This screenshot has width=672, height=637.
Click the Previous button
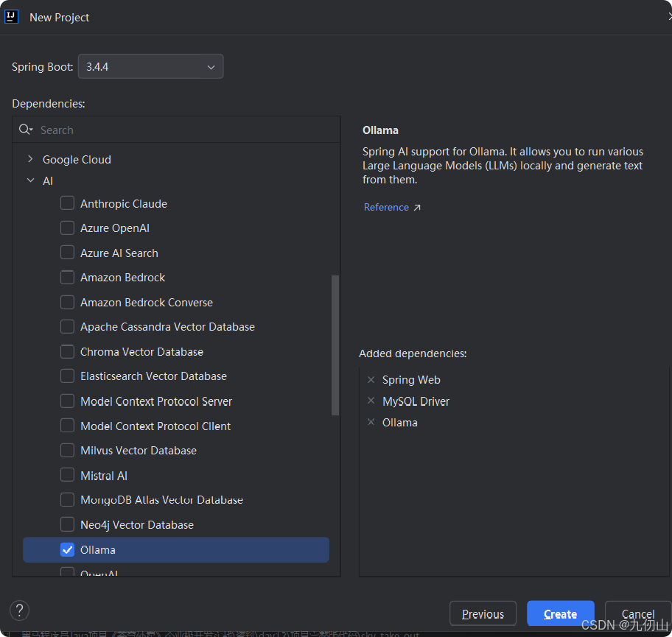click(x=483, y=614)
